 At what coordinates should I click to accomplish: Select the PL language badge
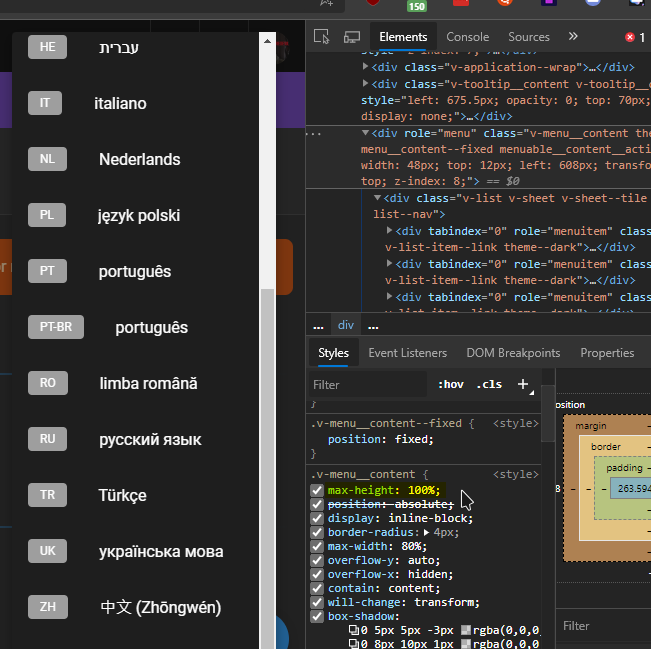tap(47, 215)
